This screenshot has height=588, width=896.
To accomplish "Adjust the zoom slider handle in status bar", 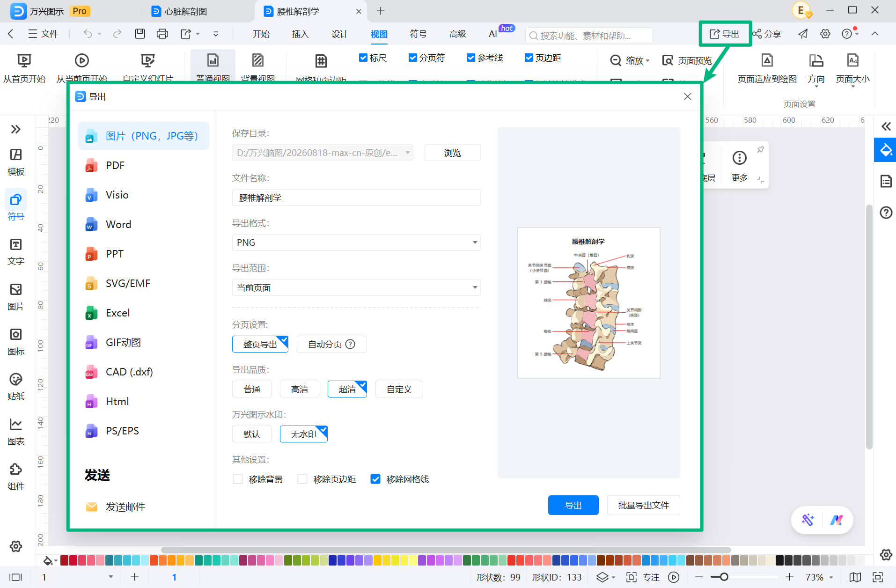I will (724, 577).
